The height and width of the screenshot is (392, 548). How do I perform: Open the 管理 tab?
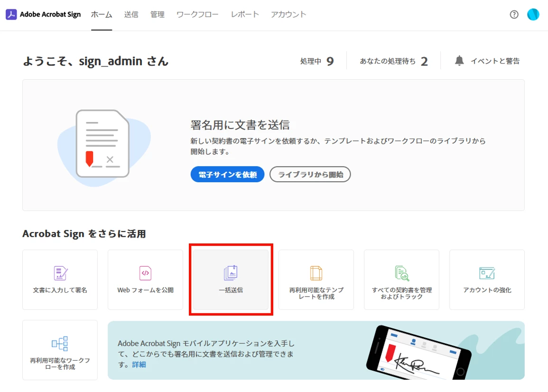(157, 14)
